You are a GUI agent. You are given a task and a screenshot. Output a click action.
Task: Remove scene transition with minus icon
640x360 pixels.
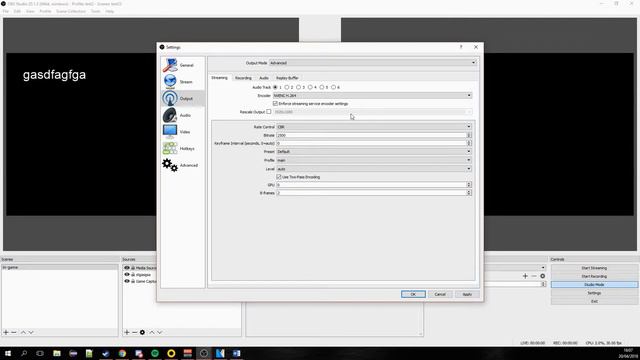pos(534,276)
